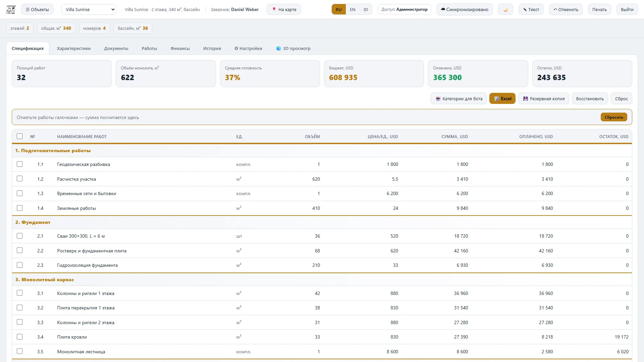Tick the checkbox for 'Монолитная лестница'
The width and height of the screenshot is (644, 362).
coord(20,351)
